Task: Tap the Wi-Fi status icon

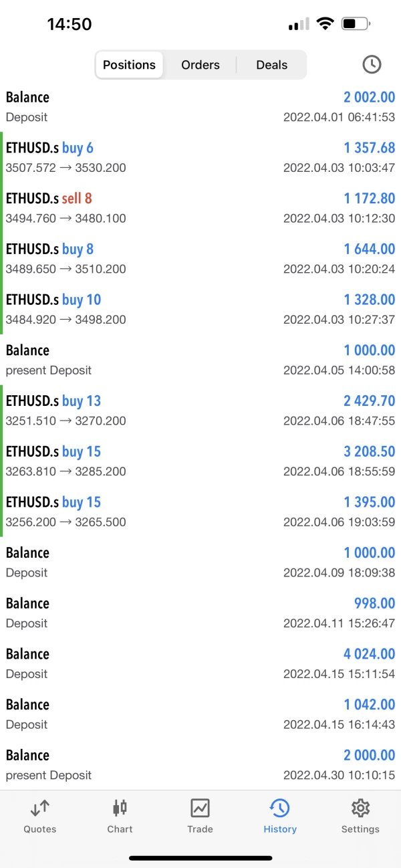Action: (325, 25)
